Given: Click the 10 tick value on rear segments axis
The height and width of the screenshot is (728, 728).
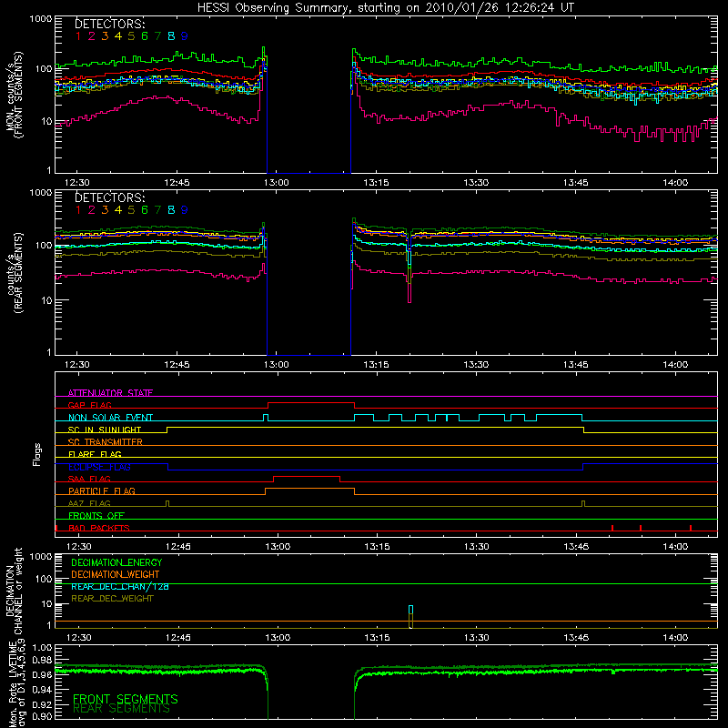Looking at the screenshot, I should click(47, 300).
